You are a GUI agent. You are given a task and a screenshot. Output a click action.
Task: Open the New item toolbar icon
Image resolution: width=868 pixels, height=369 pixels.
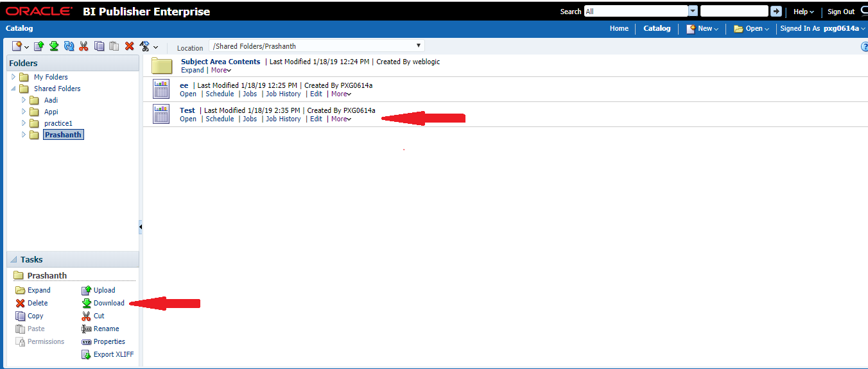point(20,46)
